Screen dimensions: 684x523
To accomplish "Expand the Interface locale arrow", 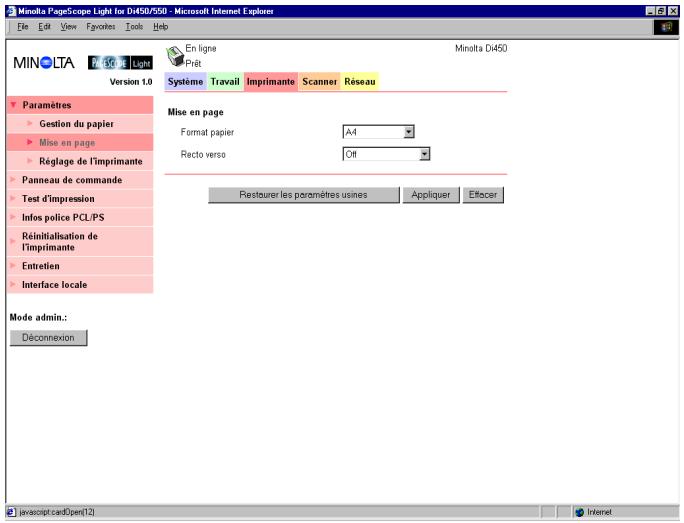I will [x=13, y=284].
